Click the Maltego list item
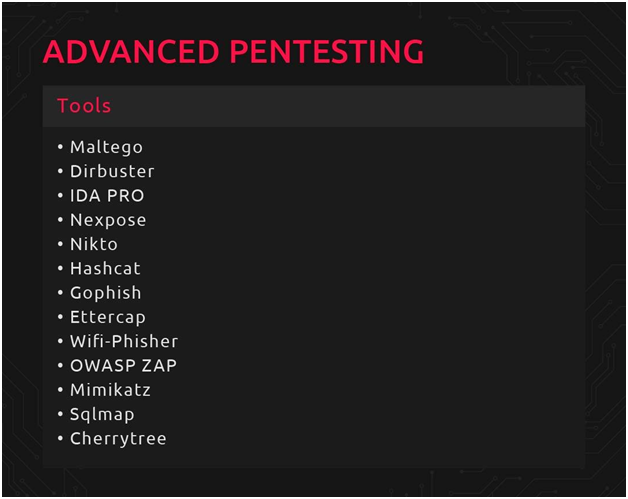The width and height of the screenshot is (628, 499). (106, 147)
